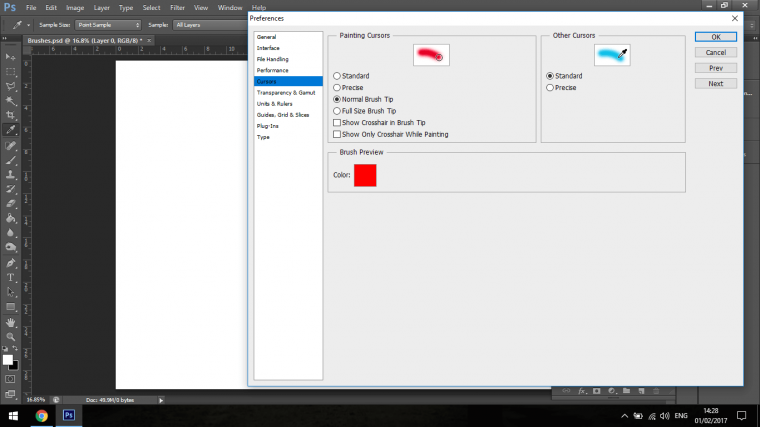The image size is (760, 427).
Task: Choose Precise under Other Cursors
Action: point(561,88)
